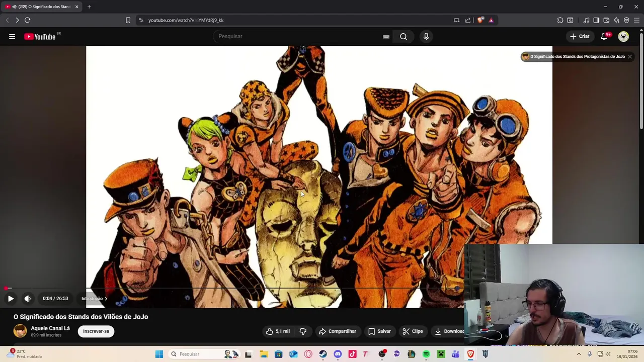Open a new browser tab
The width and height of the screenshot is (644, 362).
click(89, 7)
